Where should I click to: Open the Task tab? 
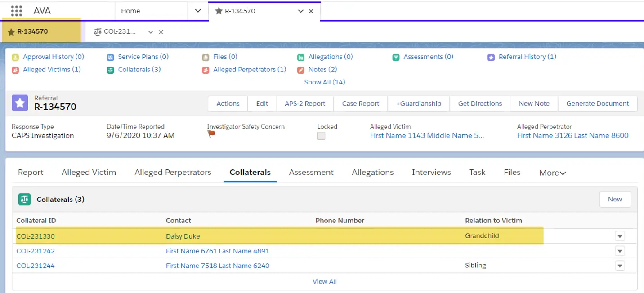coord(477,172)
